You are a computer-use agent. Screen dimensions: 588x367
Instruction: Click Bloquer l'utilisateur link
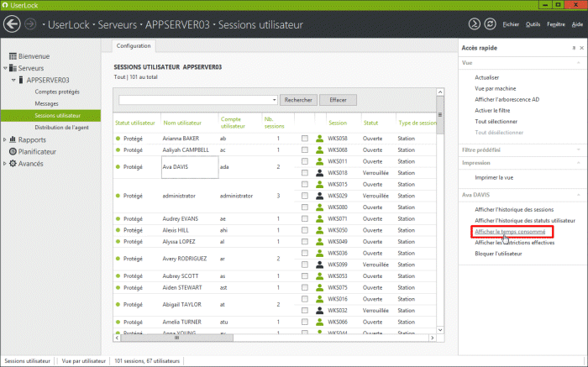pyautogui.click(x=498, y=254)
